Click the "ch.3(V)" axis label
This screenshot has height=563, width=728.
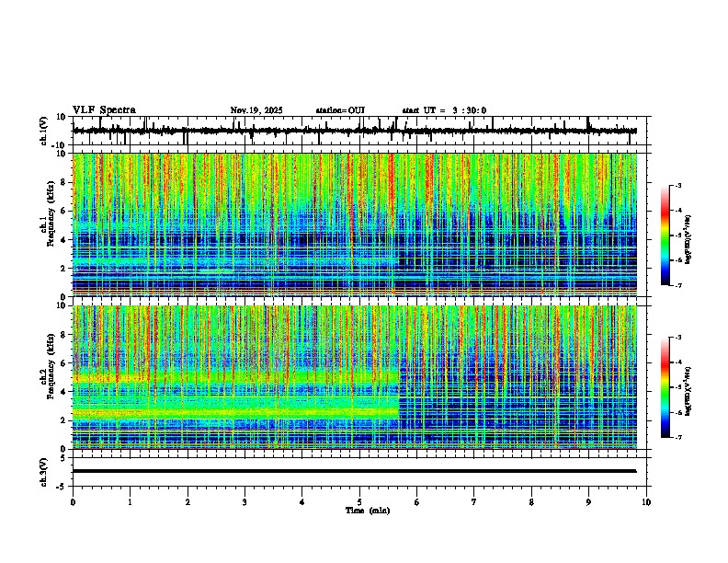pyautogui.click(x=44, y=472)
